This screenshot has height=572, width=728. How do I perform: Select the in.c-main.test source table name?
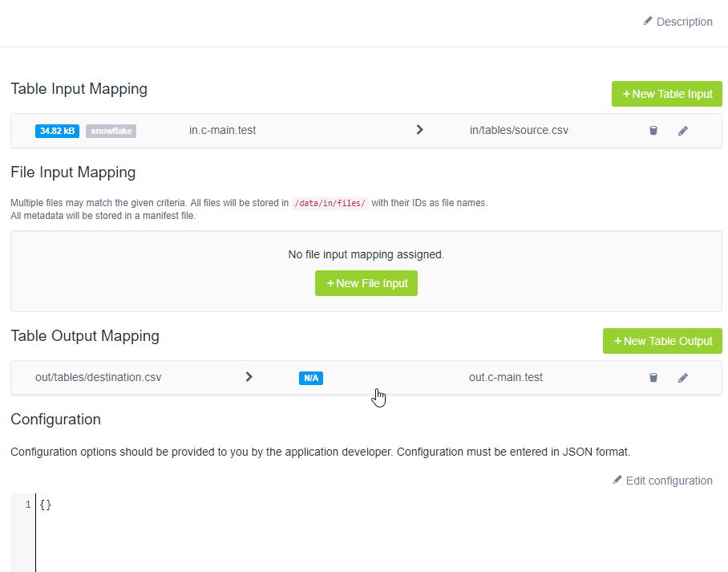coord(222,130)
